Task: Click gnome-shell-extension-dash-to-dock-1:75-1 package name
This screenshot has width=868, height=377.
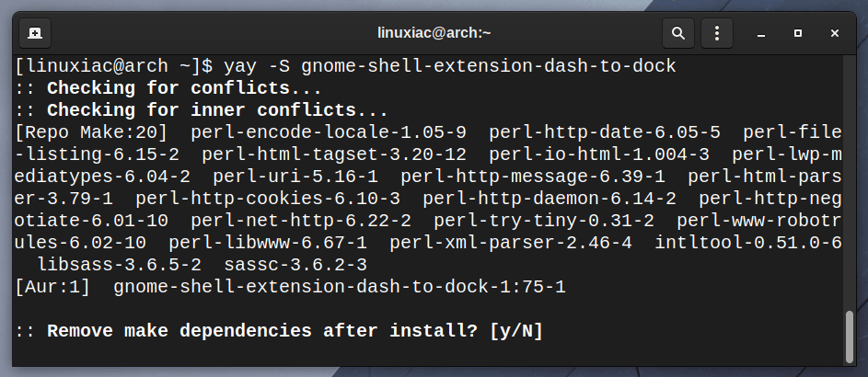Action: click(x=340, y=287)
